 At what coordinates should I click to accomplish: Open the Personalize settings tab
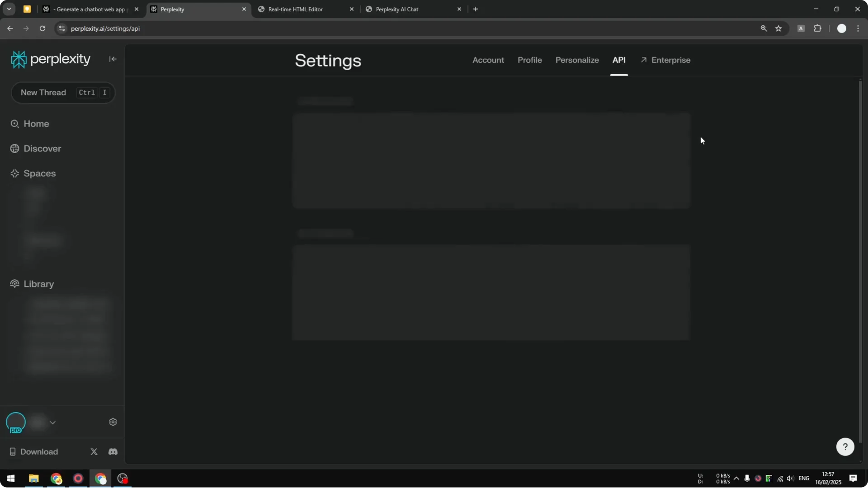click(577, 60)
